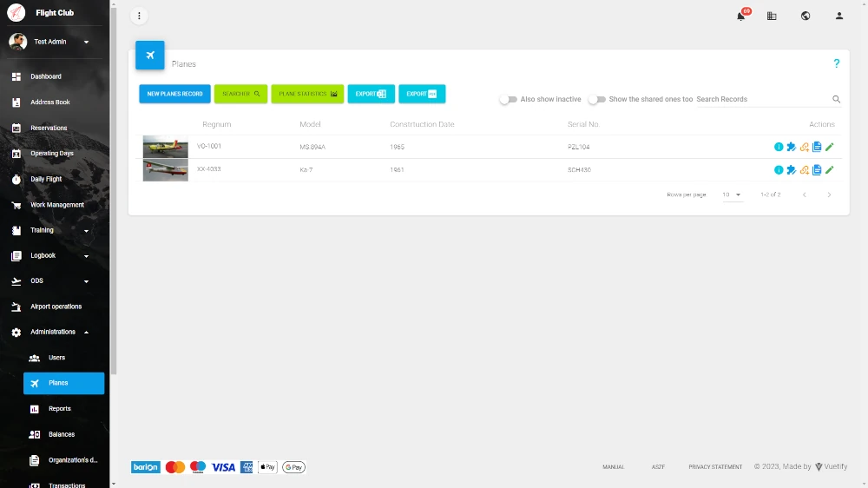The image size is (868, 488).
Task: Open puzzle-piece edit icon for VO-1001
Action: 791,147
